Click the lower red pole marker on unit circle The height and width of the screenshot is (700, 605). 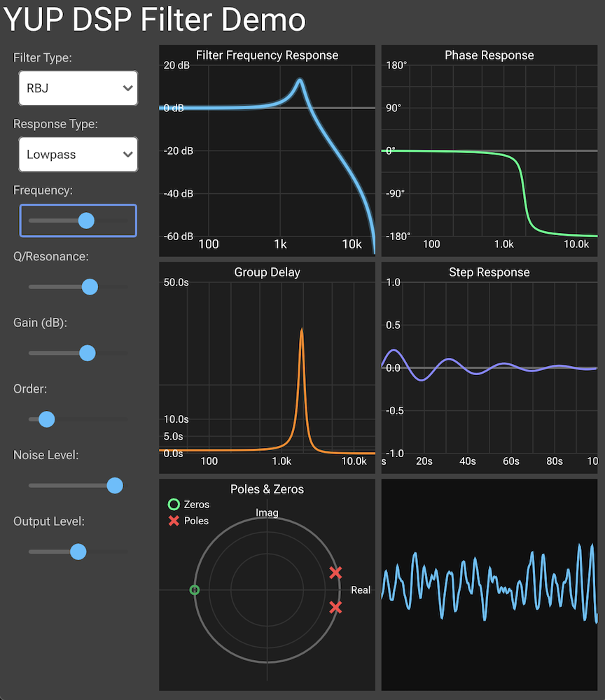[x=336, y=607]
